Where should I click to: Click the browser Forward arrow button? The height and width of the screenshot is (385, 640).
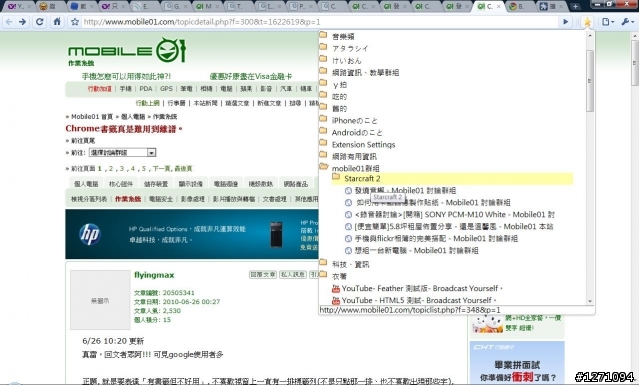tap(23, 22)
